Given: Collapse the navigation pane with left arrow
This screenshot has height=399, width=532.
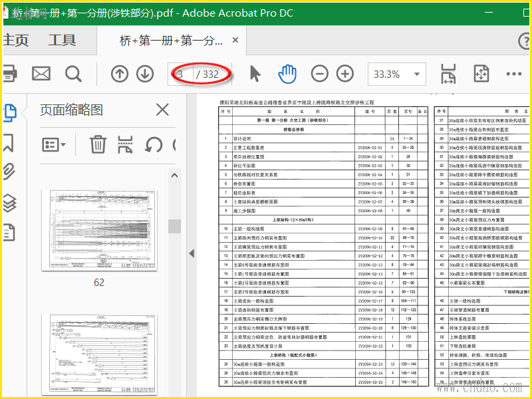Looking at the screenshot, I should coord(192,253).
